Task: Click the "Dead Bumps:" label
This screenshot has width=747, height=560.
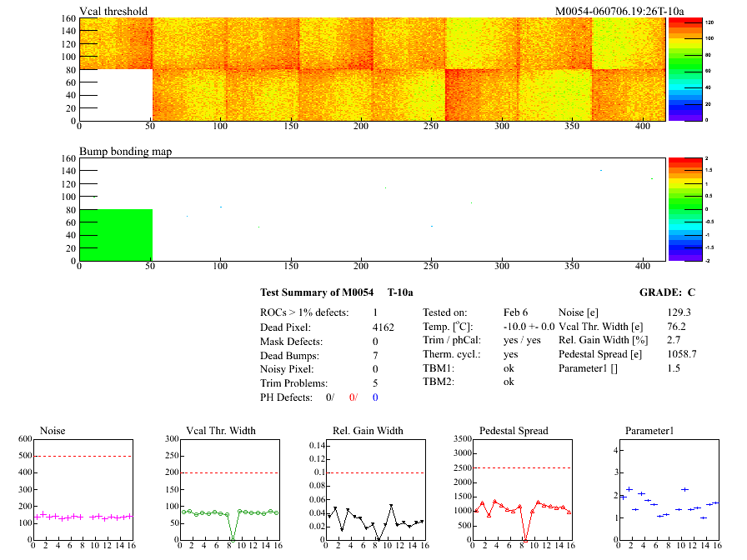Action: coord(289,356)
